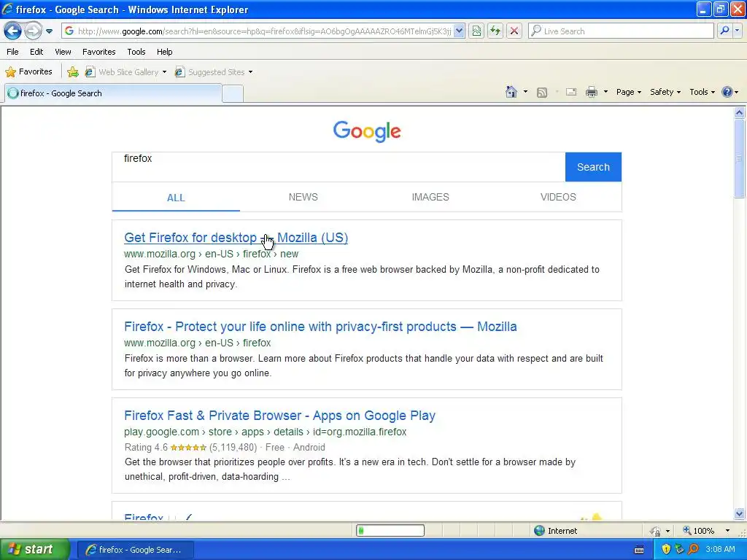Click the scrollbar down arrow
747x560 pixels.
click(739, 514)
